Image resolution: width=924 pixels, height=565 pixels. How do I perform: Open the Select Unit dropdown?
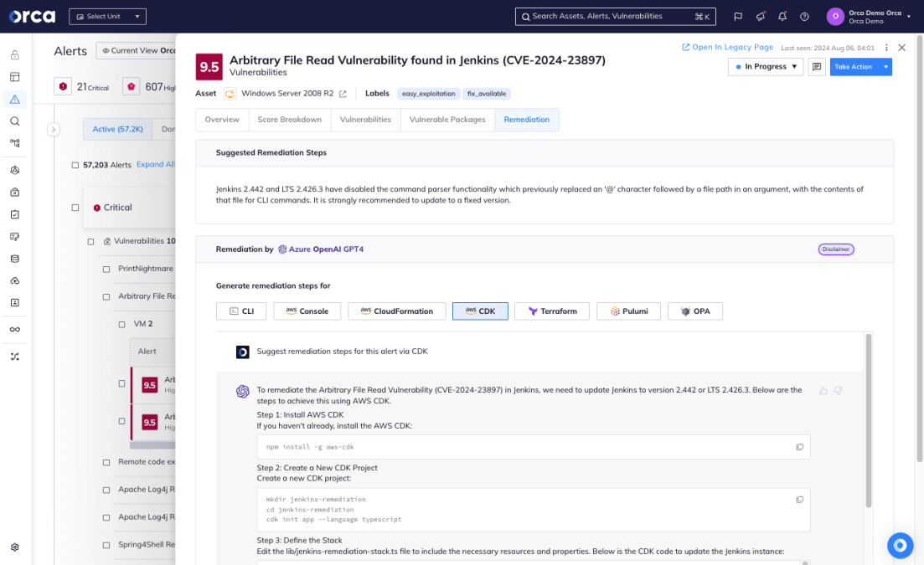(x=107, y=17)
